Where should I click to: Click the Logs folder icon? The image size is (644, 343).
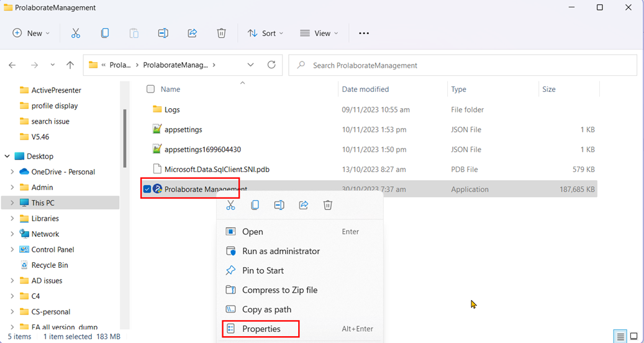click(157, 109)
